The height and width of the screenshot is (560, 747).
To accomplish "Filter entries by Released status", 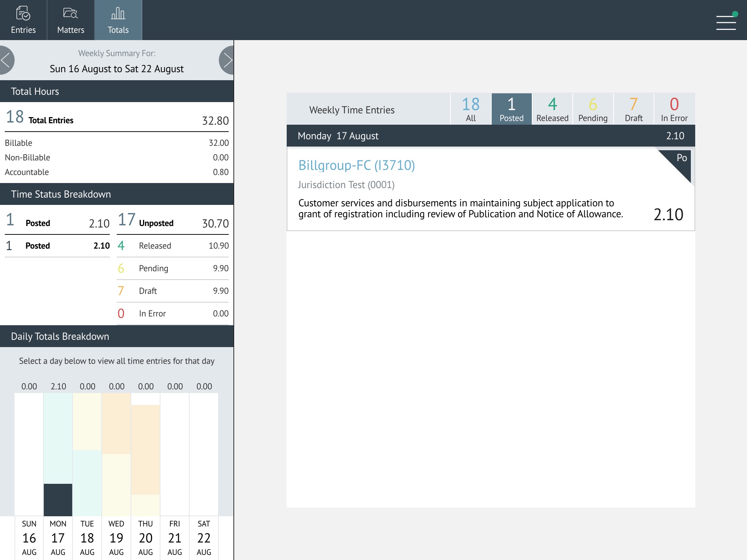I will pos(552,109).
